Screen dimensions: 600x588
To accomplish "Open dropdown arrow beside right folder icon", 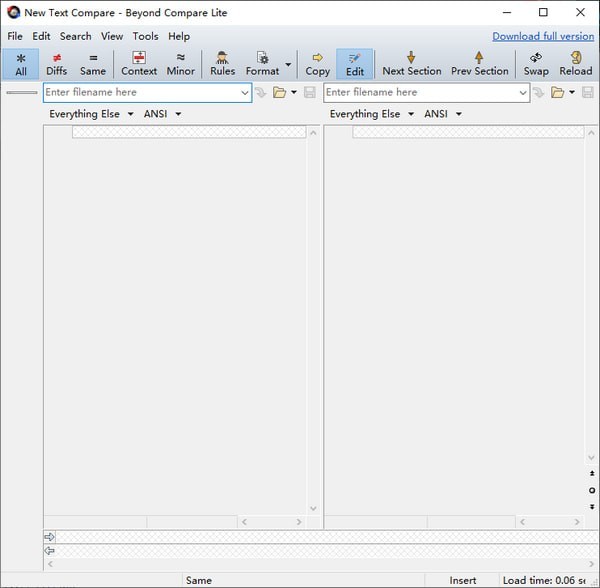I will [x=572, y=92].
